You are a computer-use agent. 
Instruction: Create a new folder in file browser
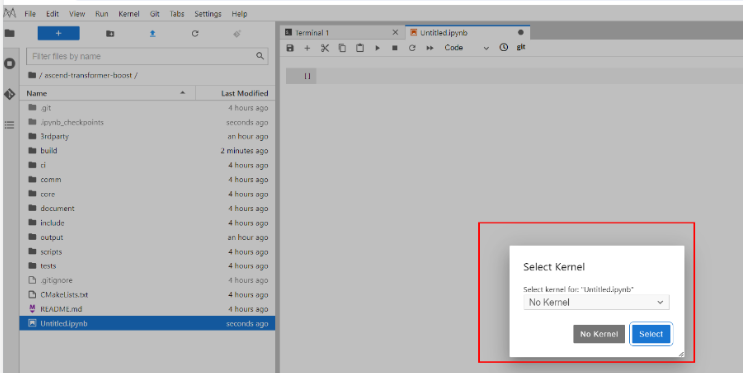click(x=110, y=34)
